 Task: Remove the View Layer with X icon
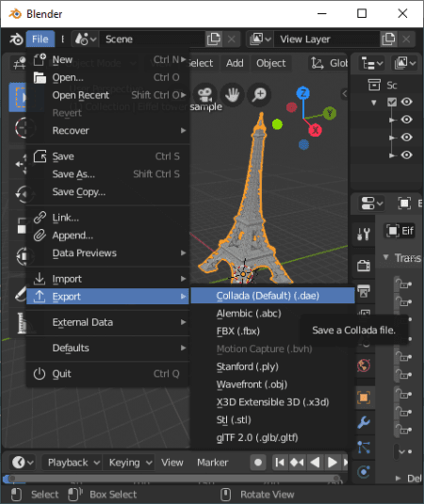click(406, 40)
